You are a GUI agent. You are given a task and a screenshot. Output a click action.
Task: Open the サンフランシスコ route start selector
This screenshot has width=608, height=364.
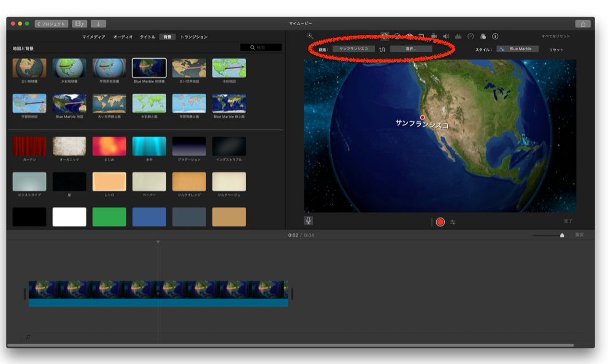click(353, 49)
